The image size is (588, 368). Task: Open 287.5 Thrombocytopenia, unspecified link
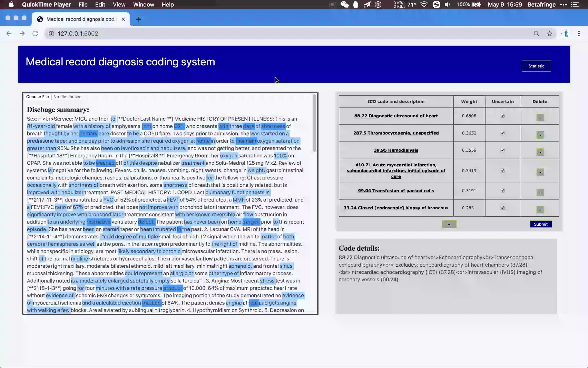[396, 133]
